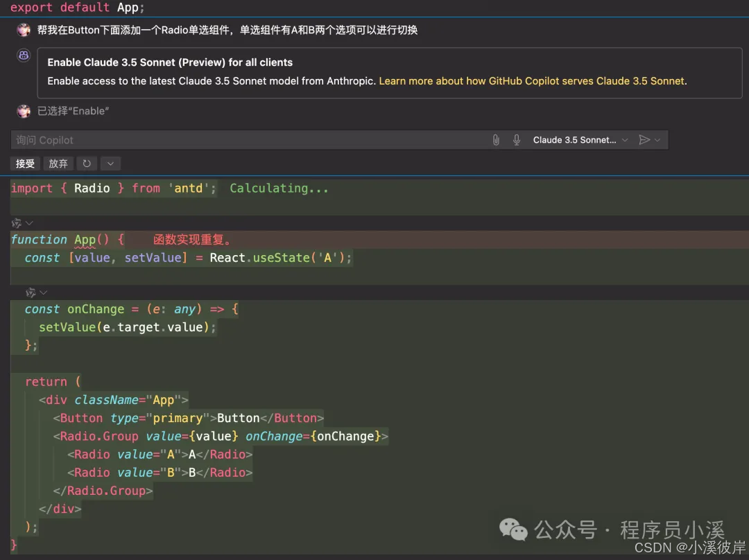
Task: Click the 函数实现重复 error message
Action: (x=192, y=240)
